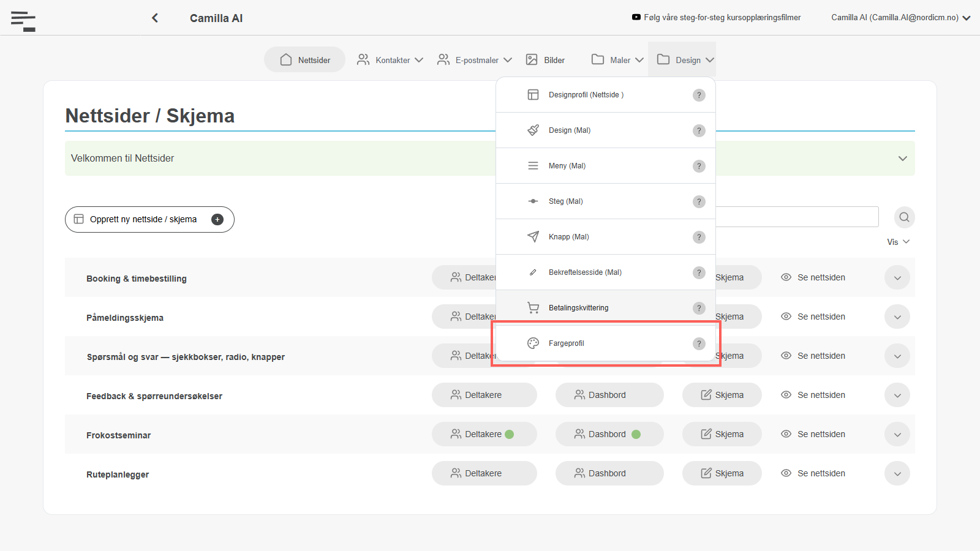980x551 pixels.
Task: Open the hamburger sidebar menu icon
Action: [23, 21]
